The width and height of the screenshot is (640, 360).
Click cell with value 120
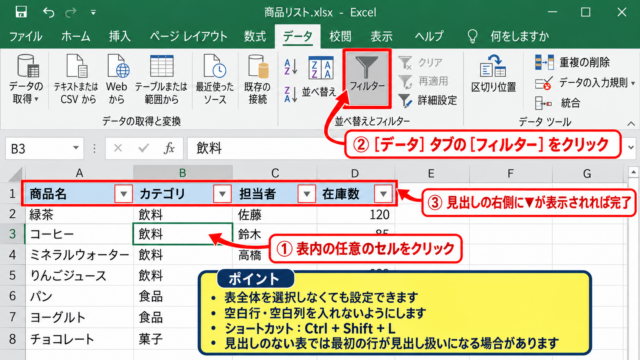tap(356, 214)
